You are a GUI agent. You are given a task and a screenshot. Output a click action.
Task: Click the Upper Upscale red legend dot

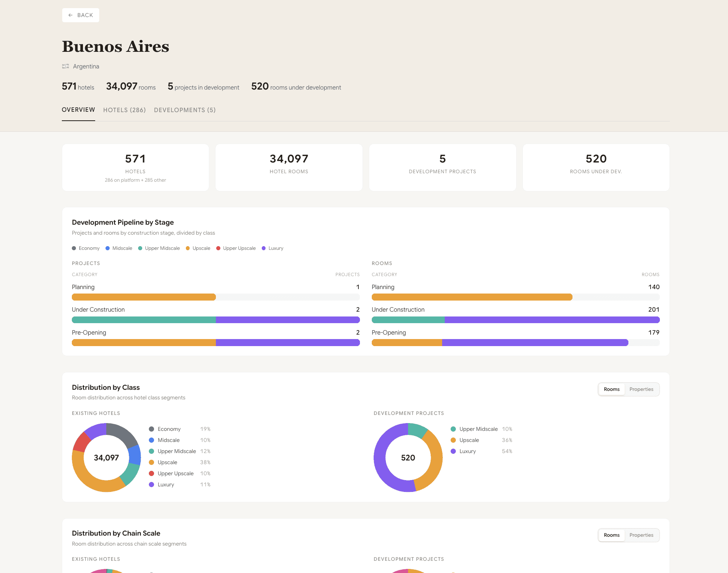[x=218, y=248]
